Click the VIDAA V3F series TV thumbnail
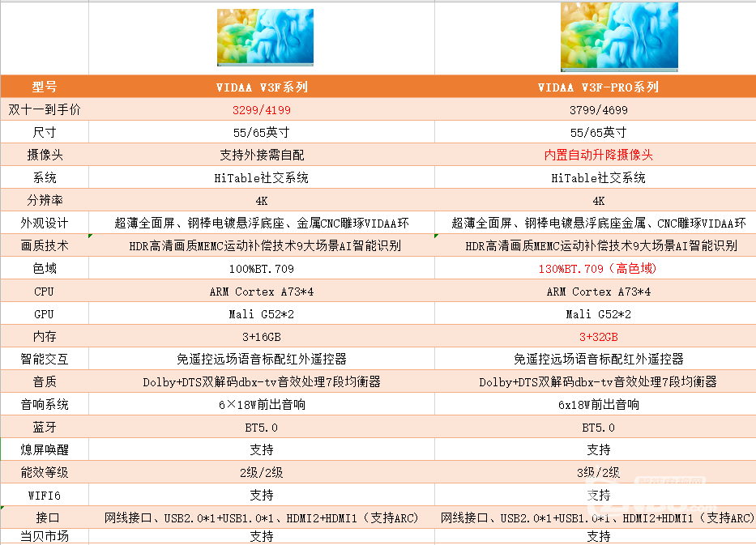 [265, 37]
